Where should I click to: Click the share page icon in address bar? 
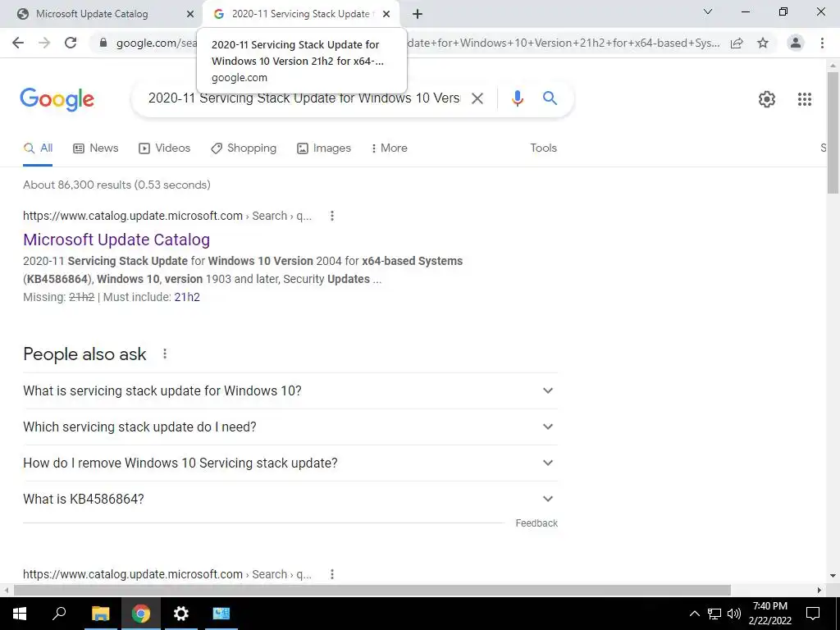737,43
